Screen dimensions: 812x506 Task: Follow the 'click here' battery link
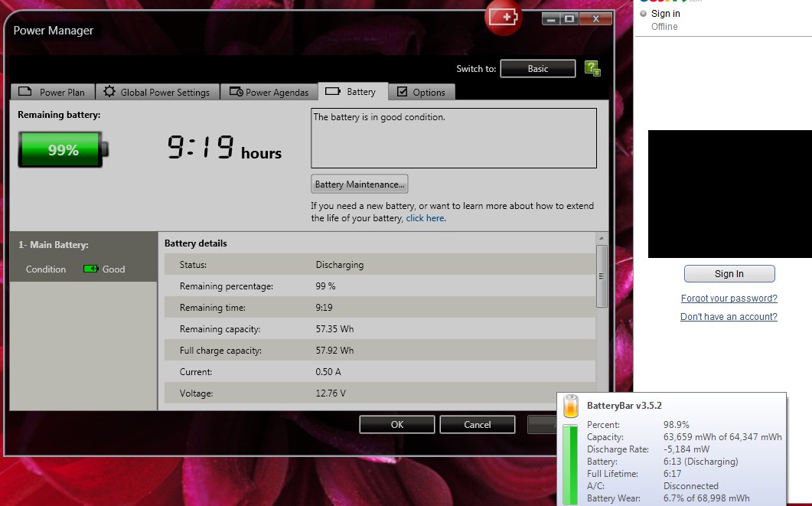point(426,218)
